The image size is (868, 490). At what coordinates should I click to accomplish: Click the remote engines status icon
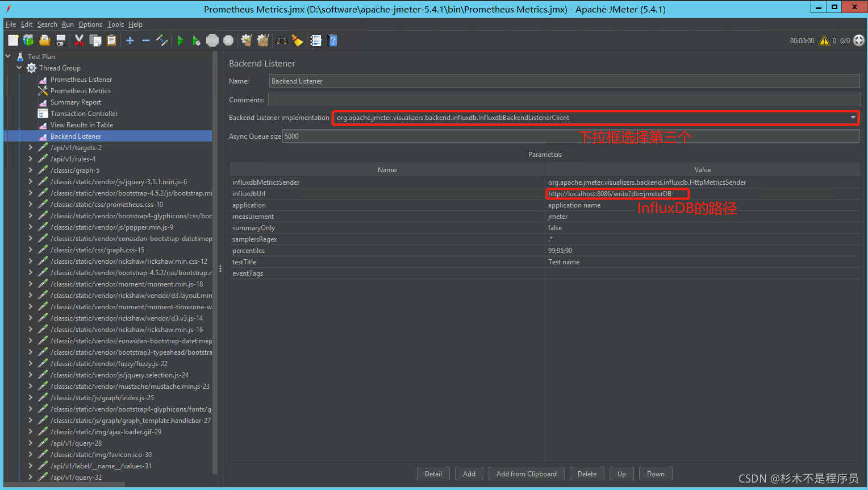859,40
